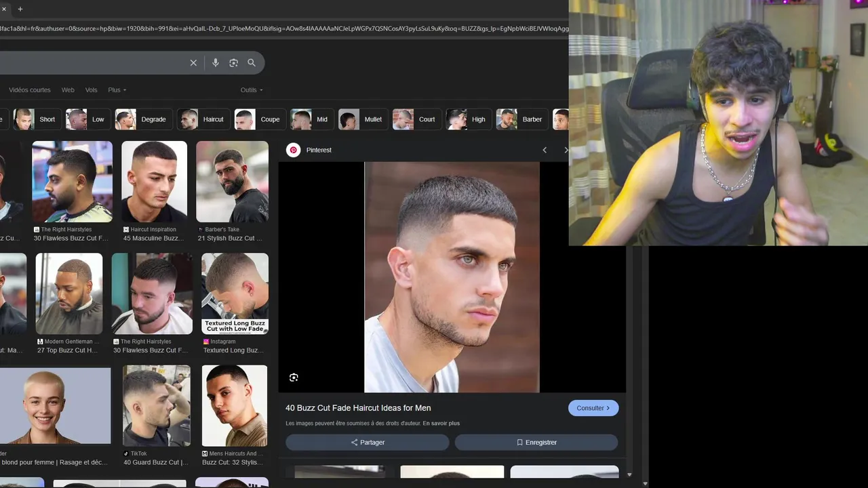
Task: Click the Partager share button
Action: coord(368,443)
